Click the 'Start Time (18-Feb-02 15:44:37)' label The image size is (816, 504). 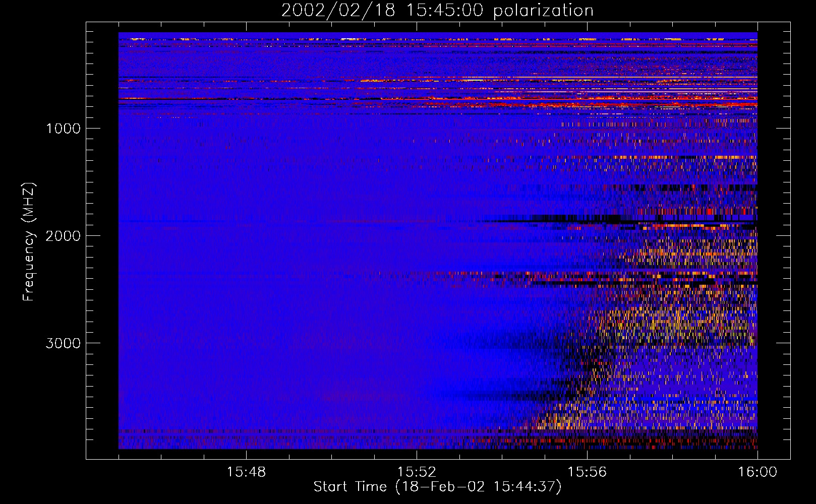click(437, 487)
